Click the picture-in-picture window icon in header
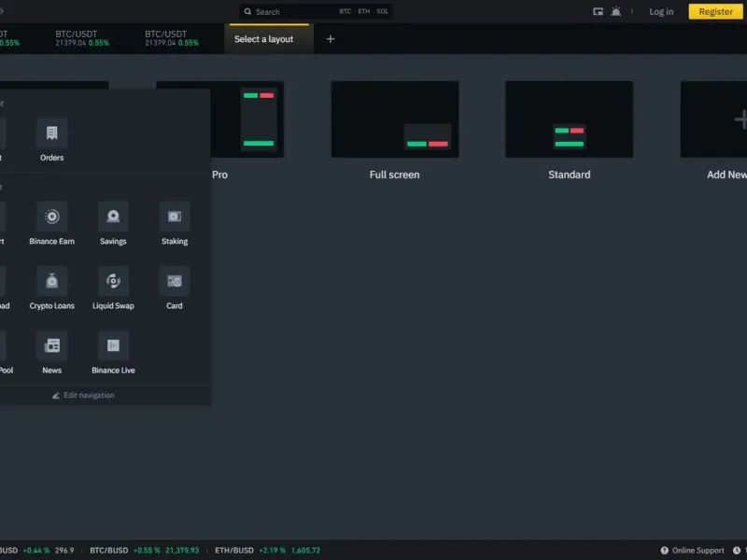This screenshot has width=747, height=560. click(598, 11)
